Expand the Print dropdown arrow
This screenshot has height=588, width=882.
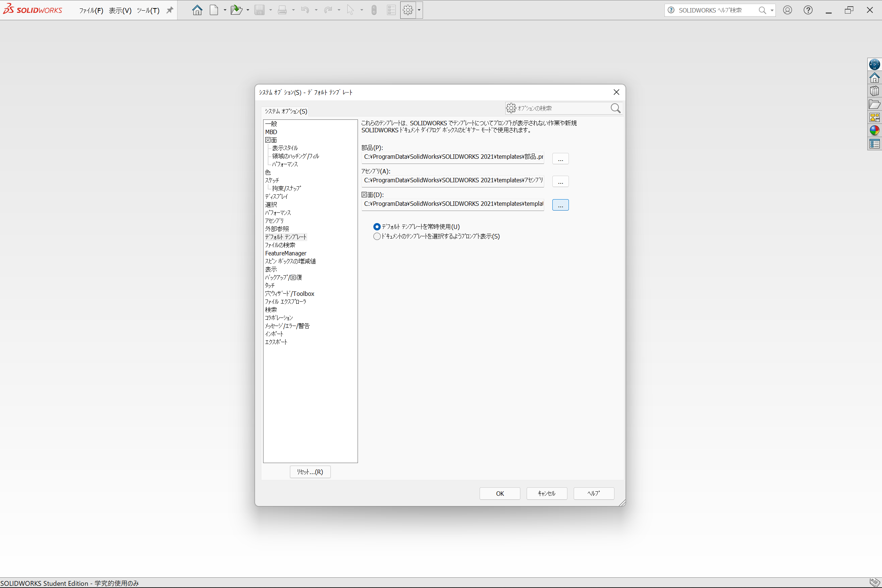tap(293, 10)
